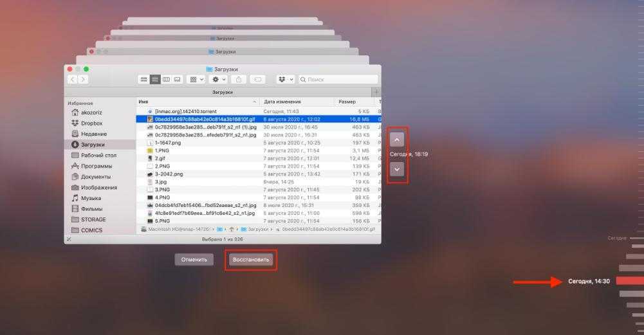Switch to list view
This screenshot has height=335, width=644.
pyautogui.click(x=155, y=79)
